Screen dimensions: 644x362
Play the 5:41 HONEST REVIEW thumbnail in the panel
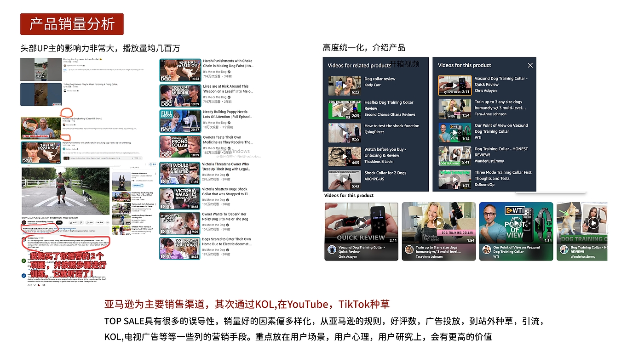click(455, 156)
